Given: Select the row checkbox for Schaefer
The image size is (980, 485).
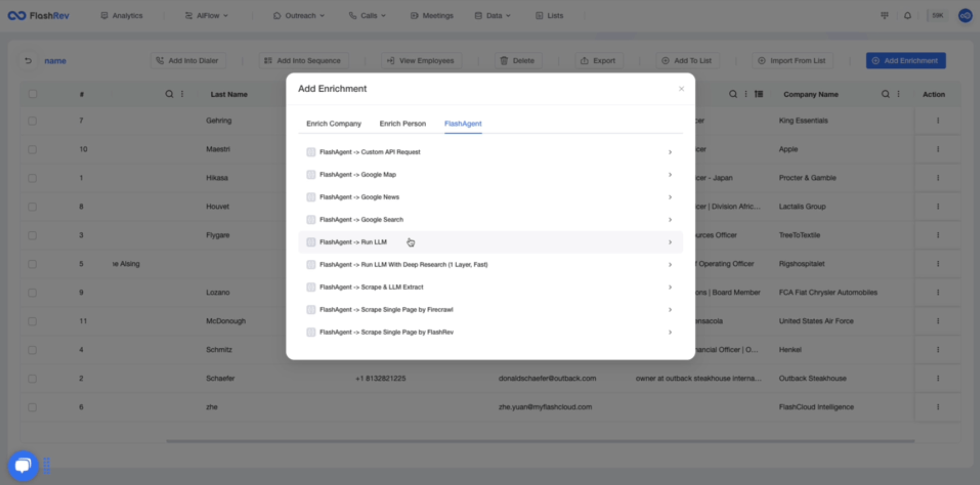Looking at the screenshot, I should pyautogui.click(x=32, y=379).
